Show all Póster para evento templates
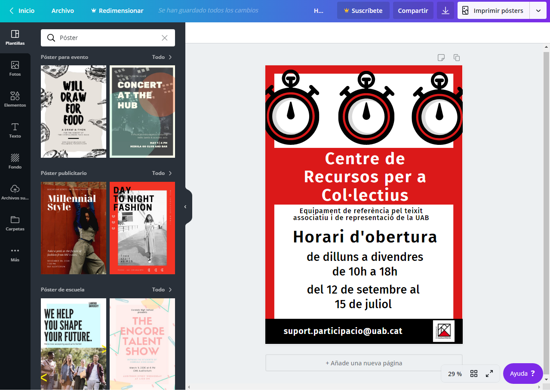This screenshot has width=550, height=392. pos(162,57)
